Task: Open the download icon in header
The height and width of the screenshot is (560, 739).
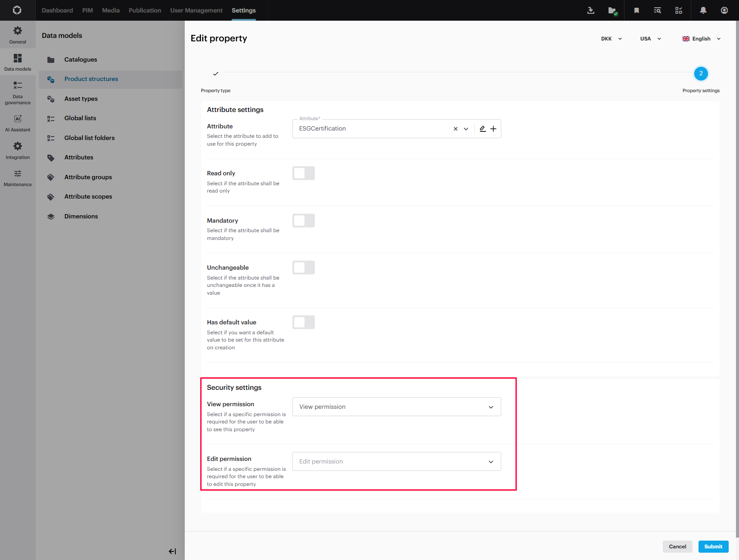Action: [591, 10]
